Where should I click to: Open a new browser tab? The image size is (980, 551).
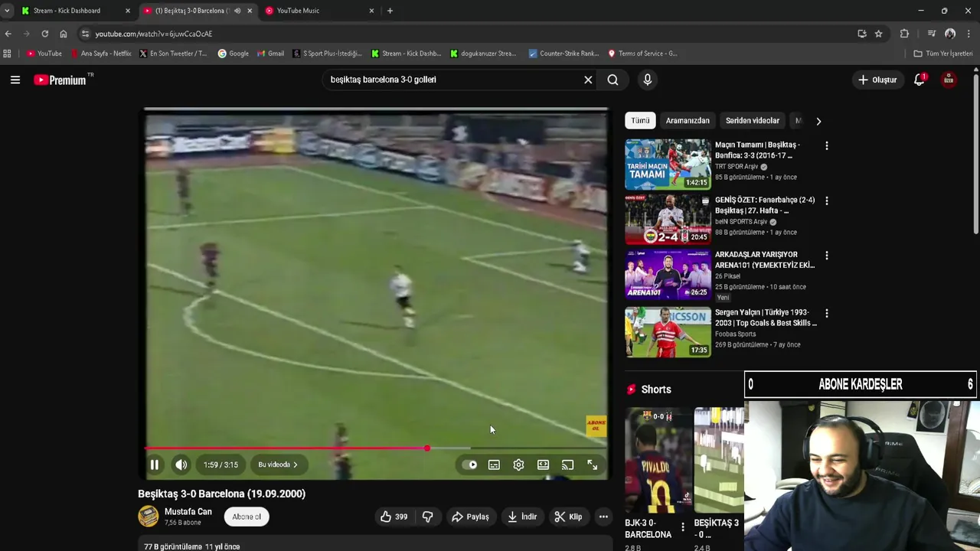coord(390,11)
